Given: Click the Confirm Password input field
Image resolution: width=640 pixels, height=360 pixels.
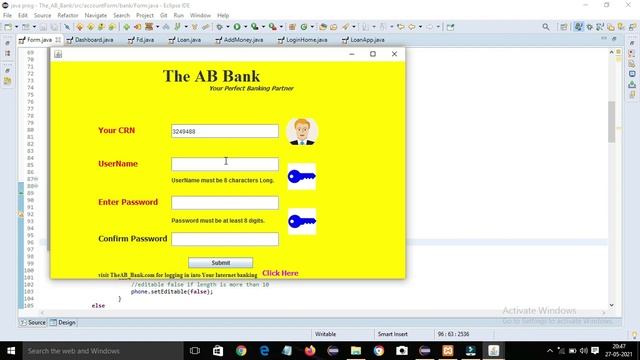Looking at the screenshot, I should 225,239.
